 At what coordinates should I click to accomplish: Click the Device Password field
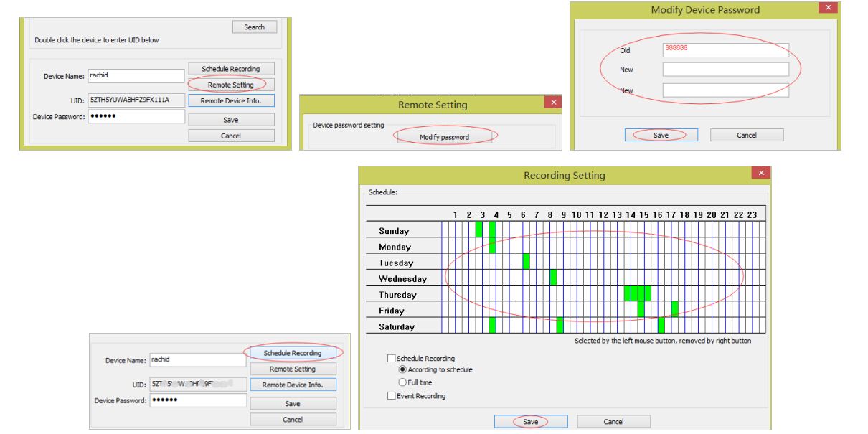pos(136,116)
